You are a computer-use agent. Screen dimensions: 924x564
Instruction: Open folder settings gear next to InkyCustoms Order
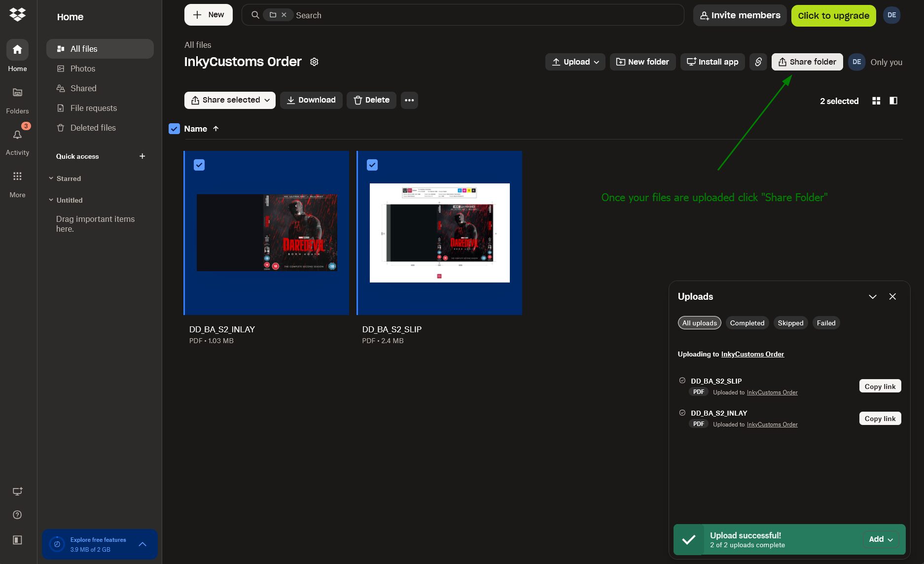314,62
